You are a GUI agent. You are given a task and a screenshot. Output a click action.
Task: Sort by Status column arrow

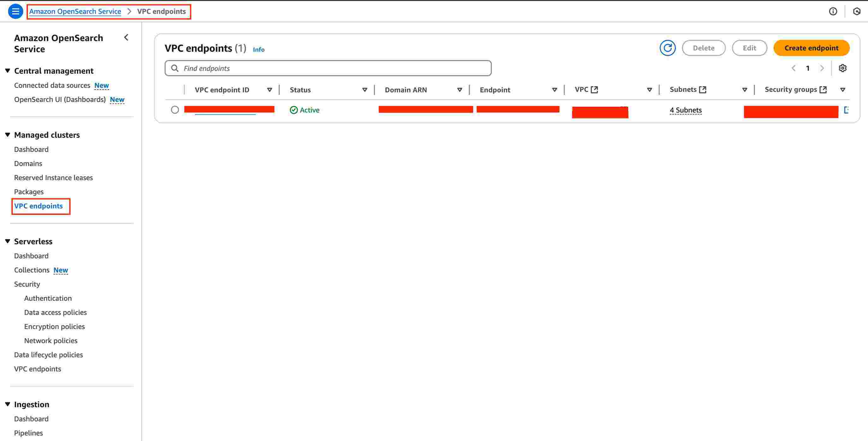[x=365, y=90]
